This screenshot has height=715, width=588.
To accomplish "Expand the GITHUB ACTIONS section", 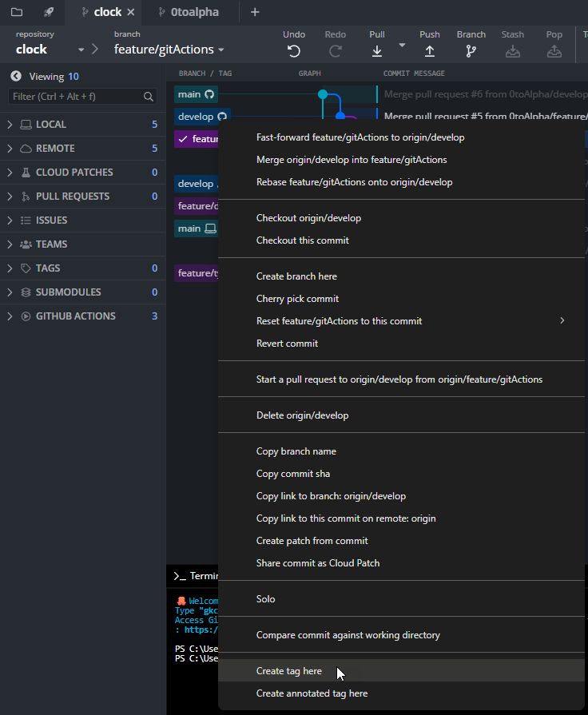I will (10, 316).
